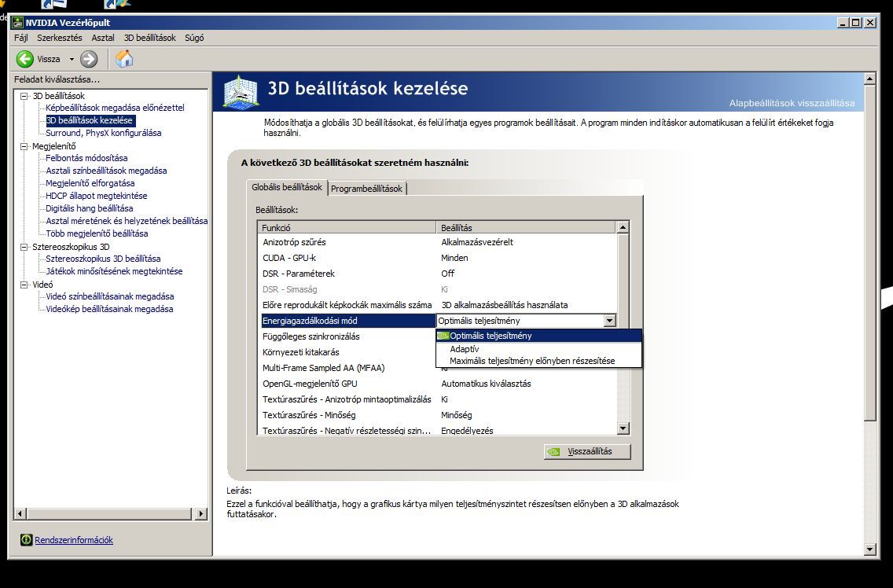Screen dimensions: 893x588
Task: Select Képbeállítások megadása előnézettel
Action: [x=115, y=108]
